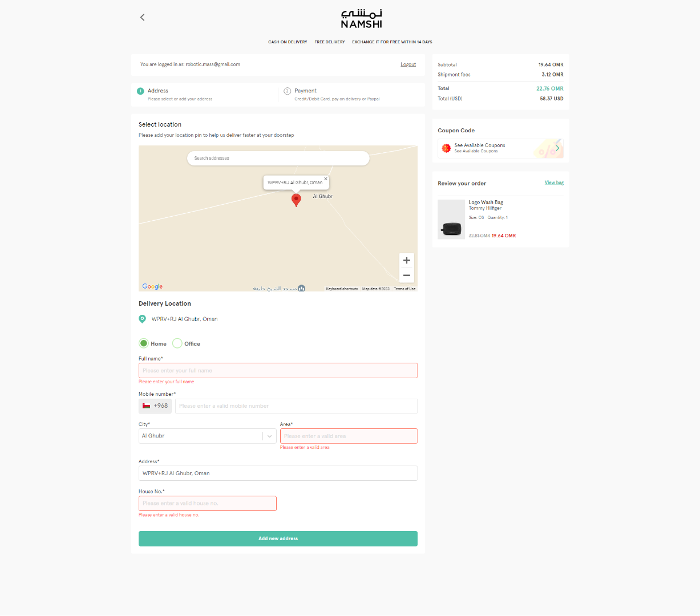Screen dimensions: 700x616
Task: Focus the Search addresses field
Action: pos(278,158)
